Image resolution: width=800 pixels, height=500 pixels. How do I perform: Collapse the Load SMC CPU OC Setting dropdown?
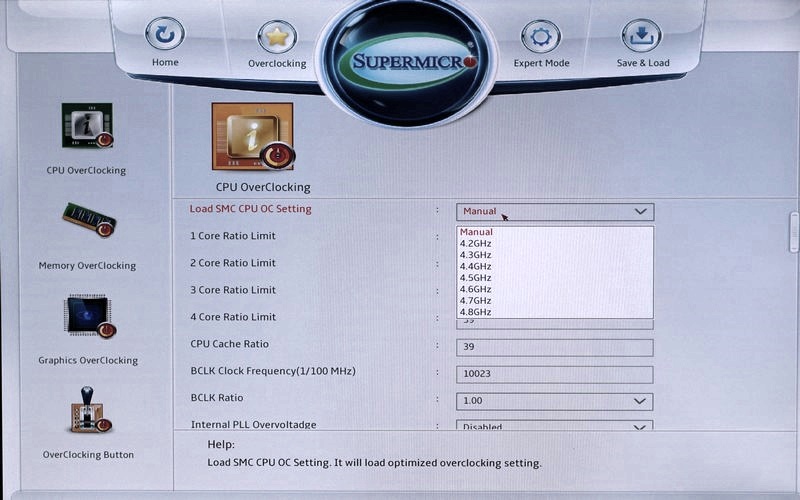[555, 211]
